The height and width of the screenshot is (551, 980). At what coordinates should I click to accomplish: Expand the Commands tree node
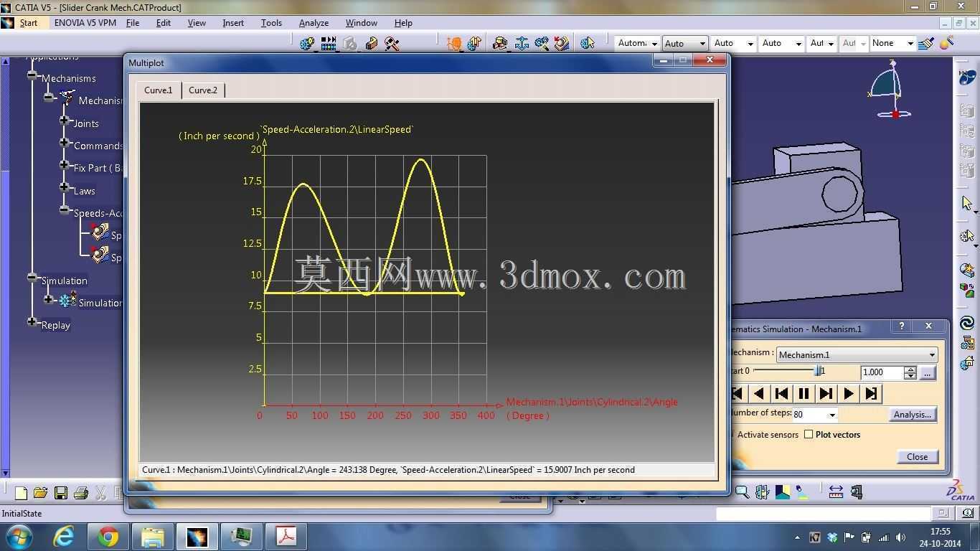click(x=65, y=142)
